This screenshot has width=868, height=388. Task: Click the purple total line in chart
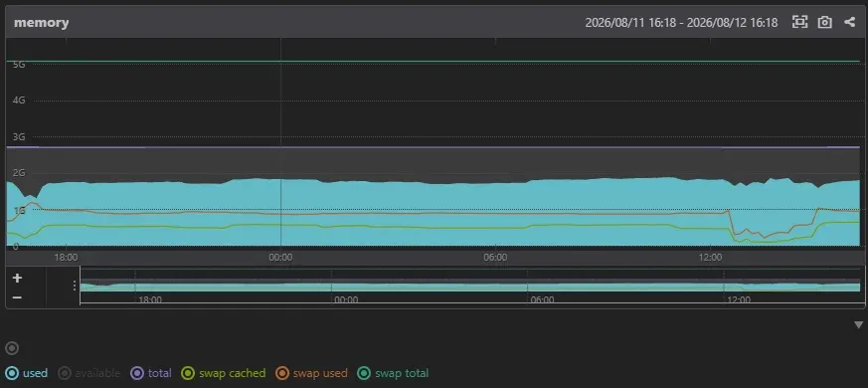pyautogui.click(x=432, y=147)
